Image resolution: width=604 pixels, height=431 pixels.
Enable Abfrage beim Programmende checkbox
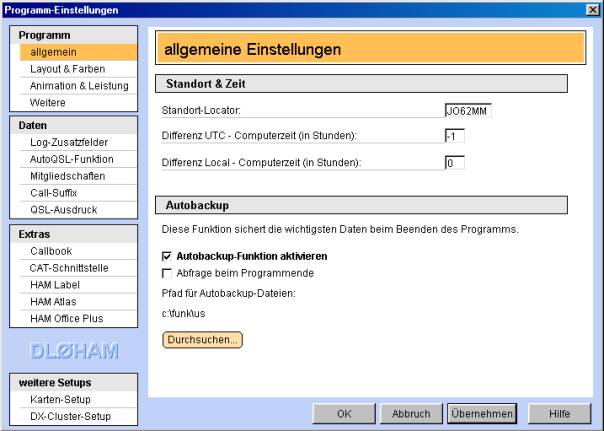(167, 273)
